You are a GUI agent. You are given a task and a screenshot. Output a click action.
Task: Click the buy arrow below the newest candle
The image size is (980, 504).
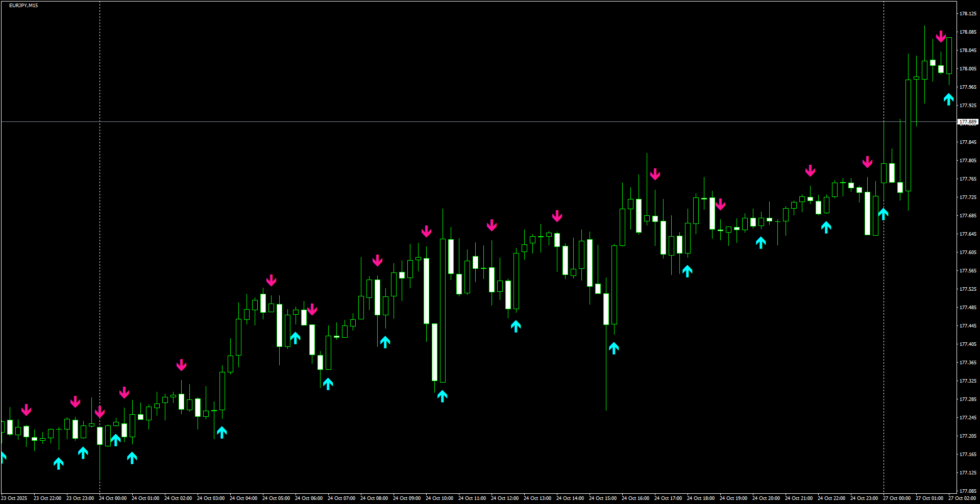[x=948, y=99]
